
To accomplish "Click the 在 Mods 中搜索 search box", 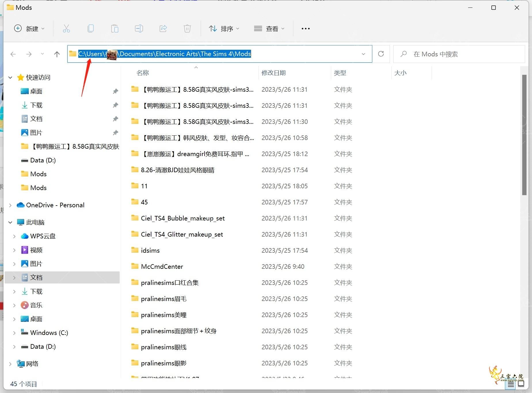I will (459, 54).
